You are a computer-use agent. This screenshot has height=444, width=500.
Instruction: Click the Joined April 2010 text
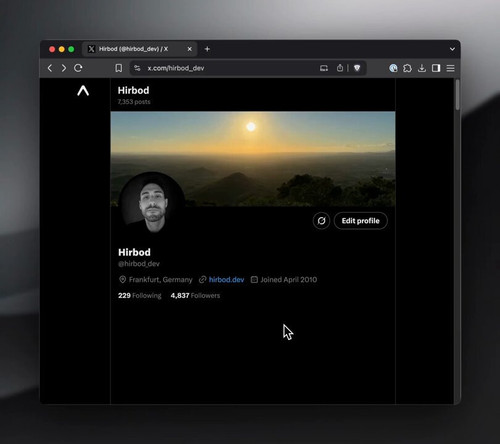tap(289, 280)
